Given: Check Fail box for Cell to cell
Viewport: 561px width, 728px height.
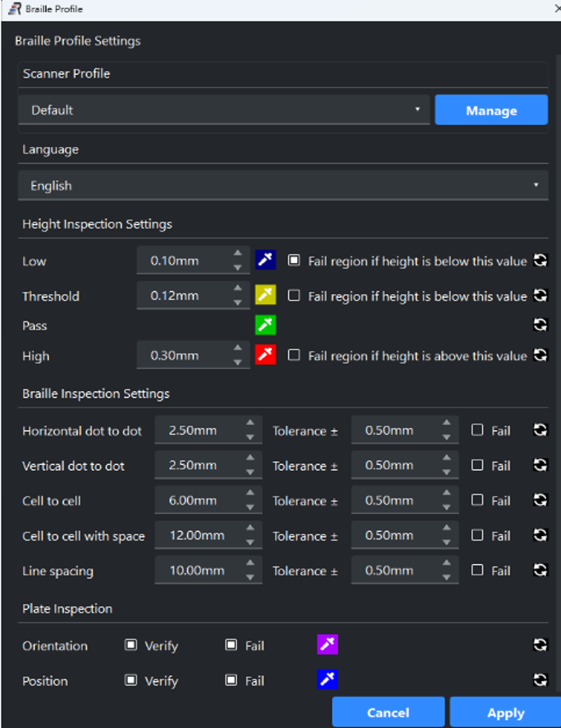Looking at the screenshot, I should pos(477,500).
